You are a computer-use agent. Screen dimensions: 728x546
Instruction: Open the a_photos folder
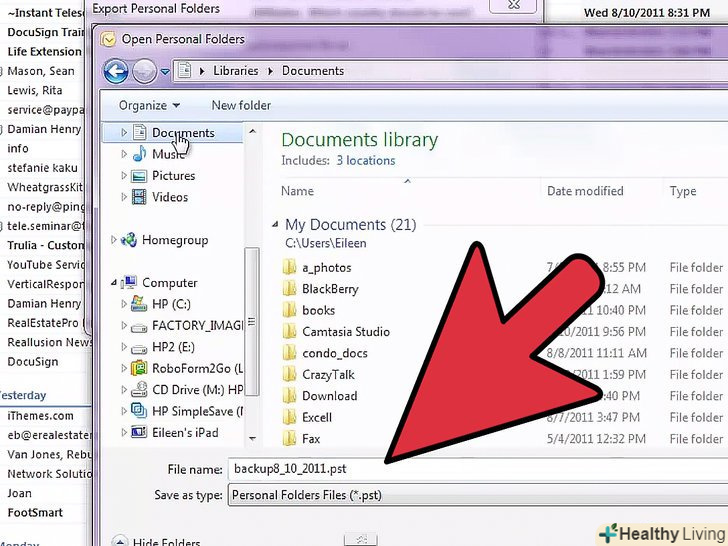coord(326,268)
